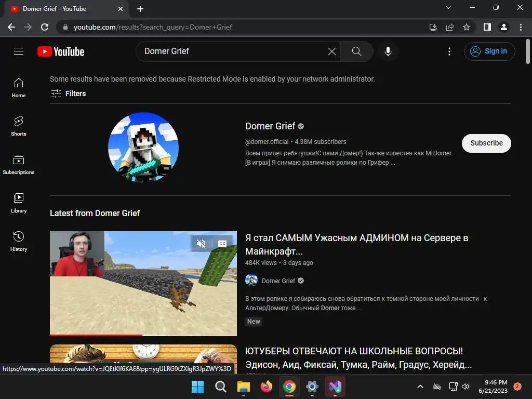Open Visual Studio from the taskbar
This screenshot has height=399, width=532.
335,387
